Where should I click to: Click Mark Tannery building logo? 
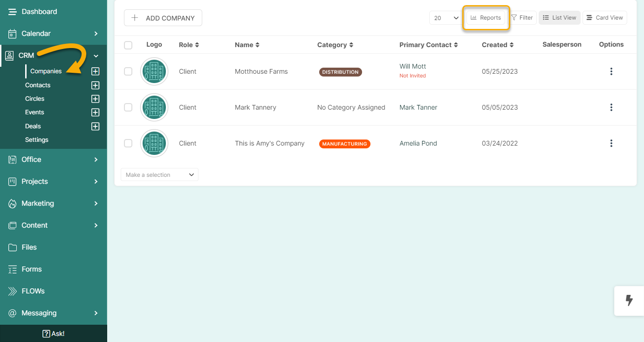154,107
